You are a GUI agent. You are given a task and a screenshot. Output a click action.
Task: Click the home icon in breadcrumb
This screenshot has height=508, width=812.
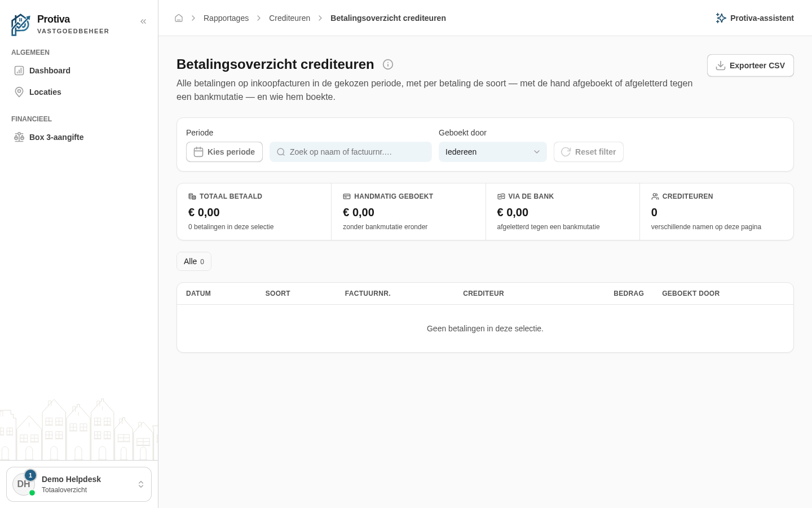tap(179, 18)
